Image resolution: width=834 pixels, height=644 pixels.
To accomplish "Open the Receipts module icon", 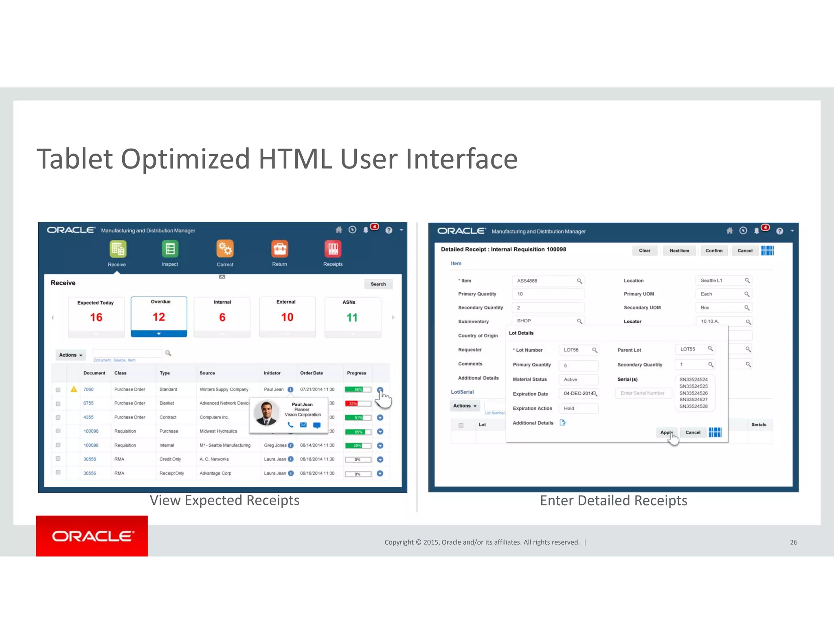I will pos(333,249).
